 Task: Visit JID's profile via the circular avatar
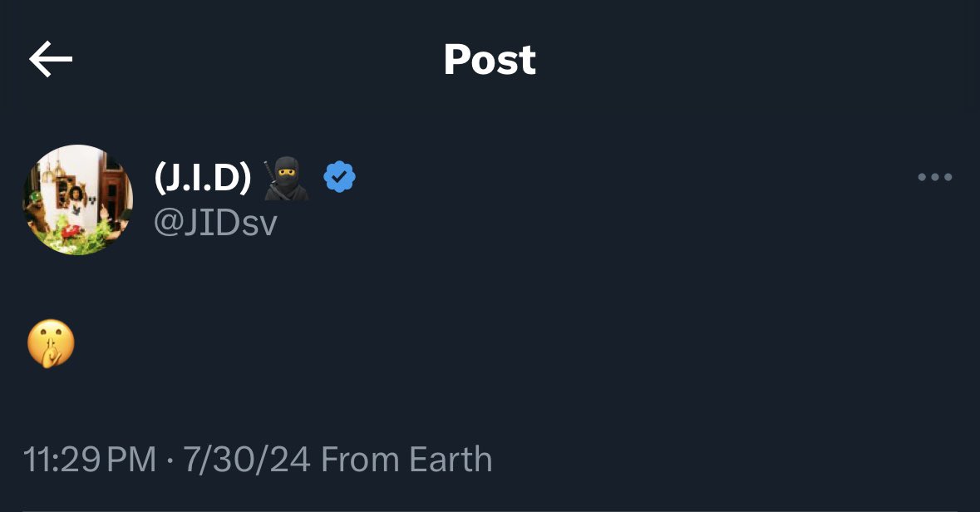coord(77,200)
